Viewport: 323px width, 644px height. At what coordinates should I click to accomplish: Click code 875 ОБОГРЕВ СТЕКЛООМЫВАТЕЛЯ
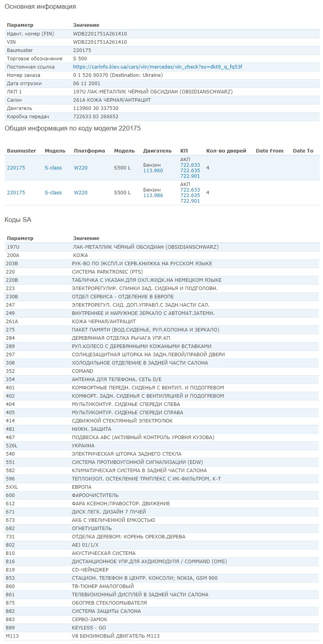point(161,603)
